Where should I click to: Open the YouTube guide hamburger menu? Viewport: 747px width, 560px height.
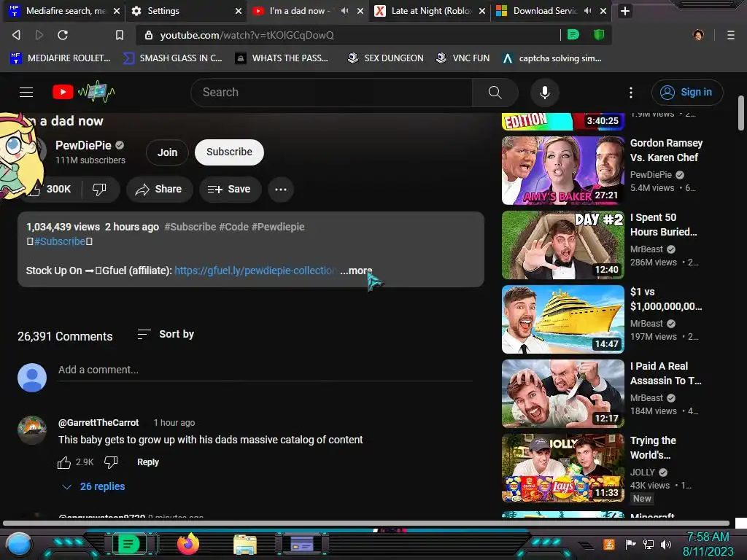26,92
